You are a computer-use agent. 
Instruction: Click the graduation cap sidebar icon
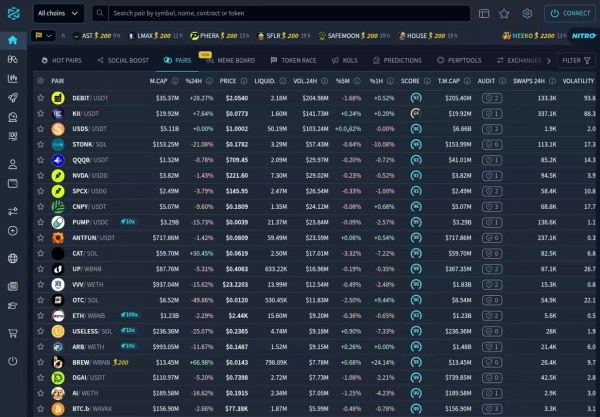[13, 305]
